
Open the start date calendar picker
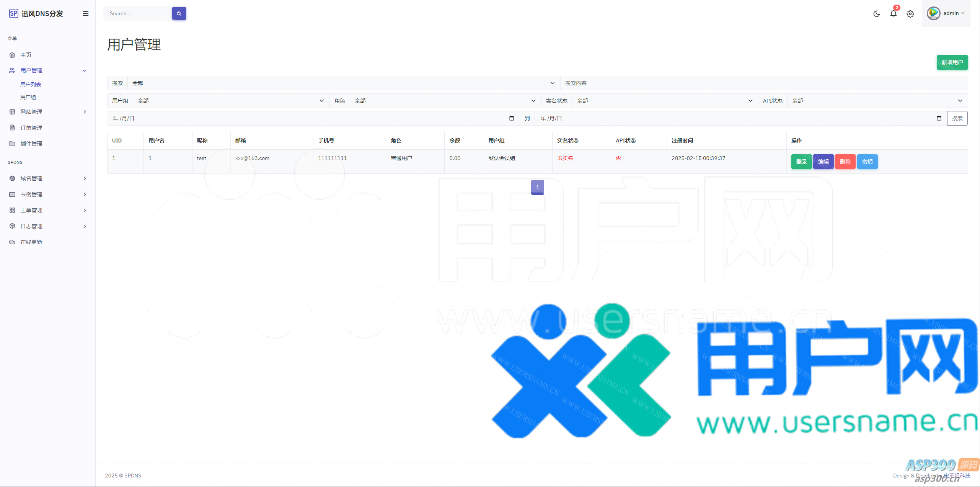[x=511, y=118]
